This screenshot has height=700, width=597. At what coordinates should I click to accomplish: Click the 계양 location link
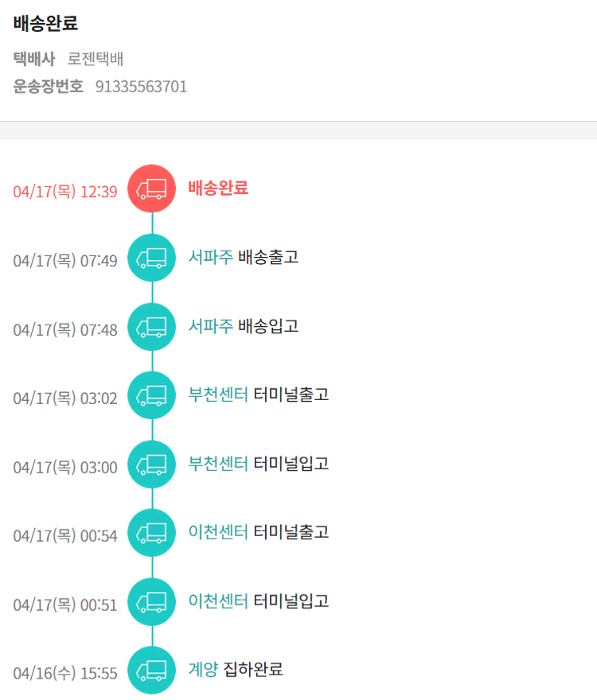pos(203,669)
